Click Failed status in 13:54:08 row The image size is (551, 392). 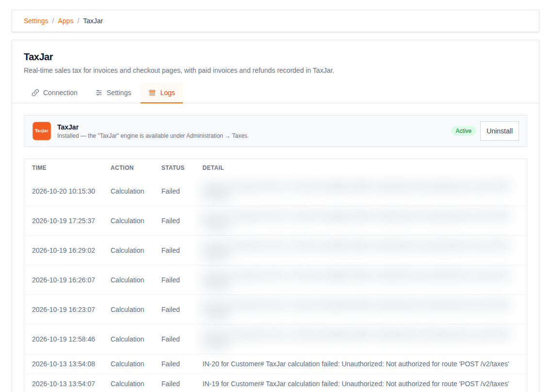coord(170,364)
